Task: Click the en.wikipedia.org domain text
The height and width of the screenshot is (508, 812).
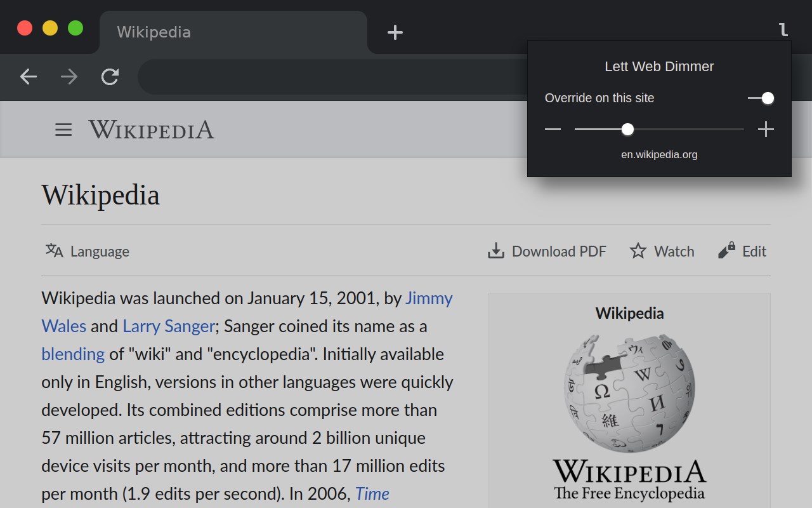Action: tap(659, 154)
